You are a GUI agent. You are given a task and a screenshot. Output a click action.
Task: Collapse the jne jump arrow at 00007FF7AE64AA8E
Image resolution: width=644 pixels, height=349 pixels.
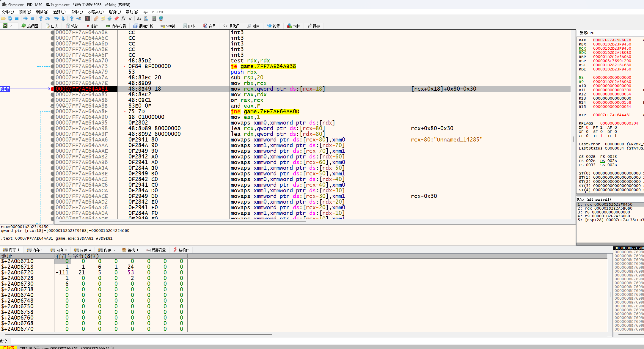pyautogui.click(x=125, y=111)
